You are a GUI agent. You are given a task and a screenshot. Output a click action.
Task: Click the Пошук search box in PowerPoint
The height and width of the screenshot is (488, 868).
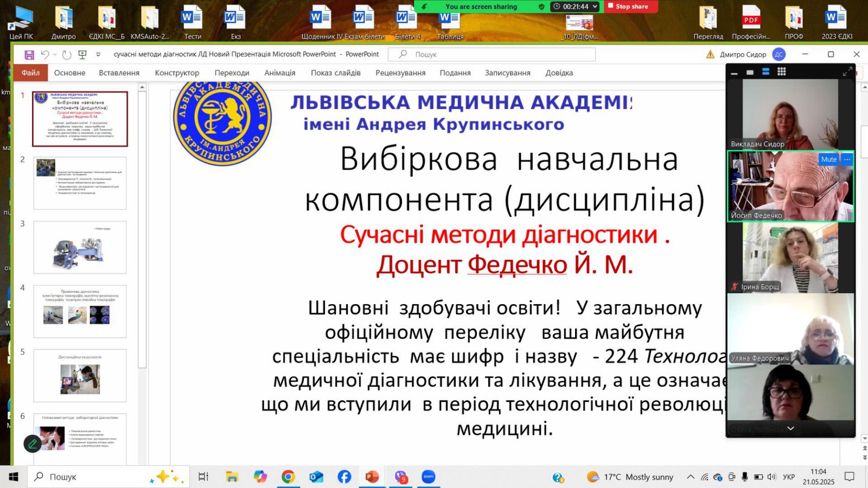pos(492,54)
